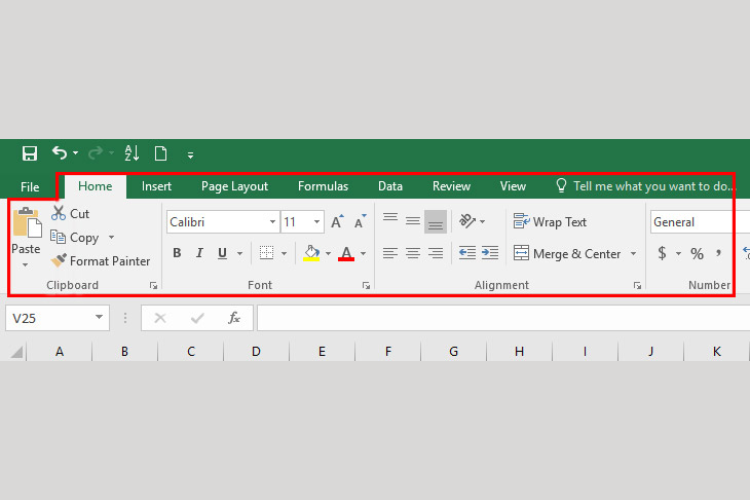Image resolution: width=750 pixels, height=500 pixels.
Task: Select the Format Painter brush
Action: coord(59,260)
